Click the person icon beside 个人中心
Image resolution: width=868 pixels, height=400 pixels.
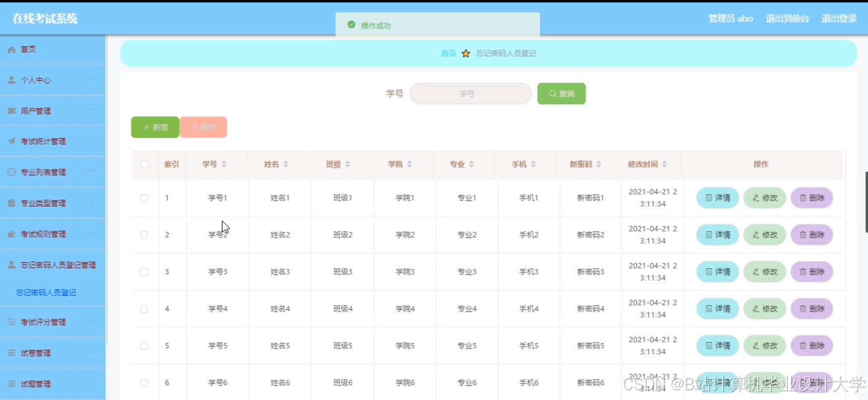[x=12, y=80]
